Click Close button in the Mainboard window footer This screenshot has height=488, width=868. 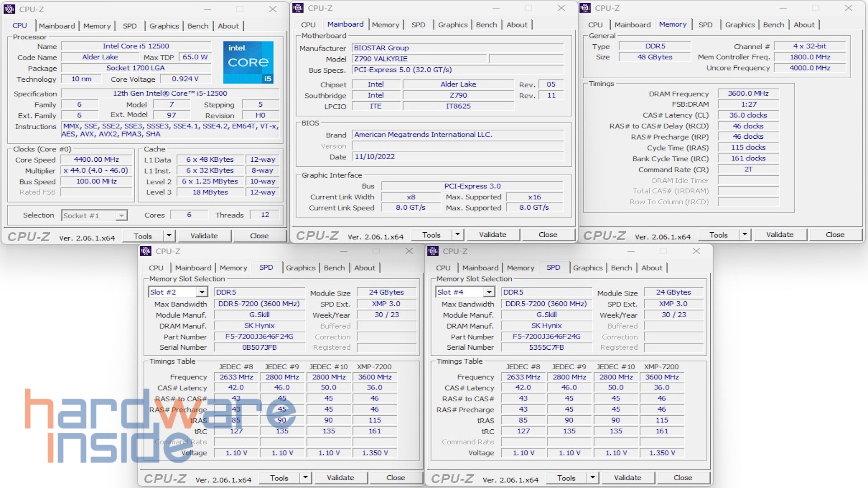pos(548,235)
